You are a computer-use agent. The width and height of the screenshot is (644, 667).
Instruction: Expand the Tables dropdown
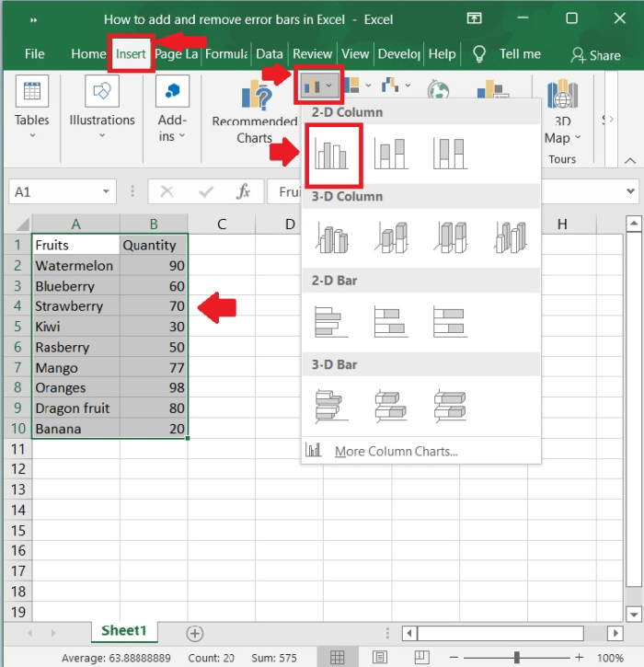[32, 135]
